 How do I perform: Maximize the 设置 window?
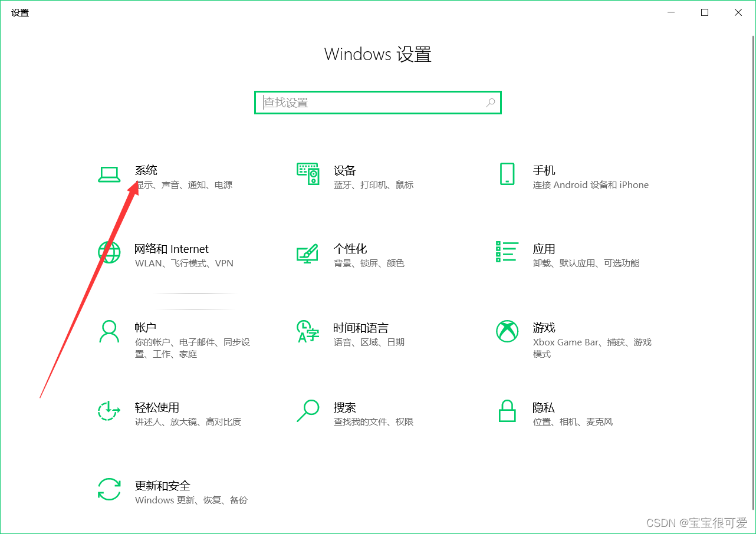pyautogui.click(x=705, y=12)
